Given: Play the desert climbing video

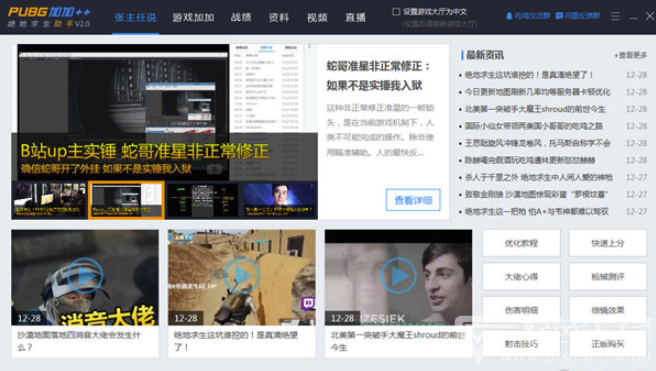Looking at the screenshot, I should tap(241, 276).
